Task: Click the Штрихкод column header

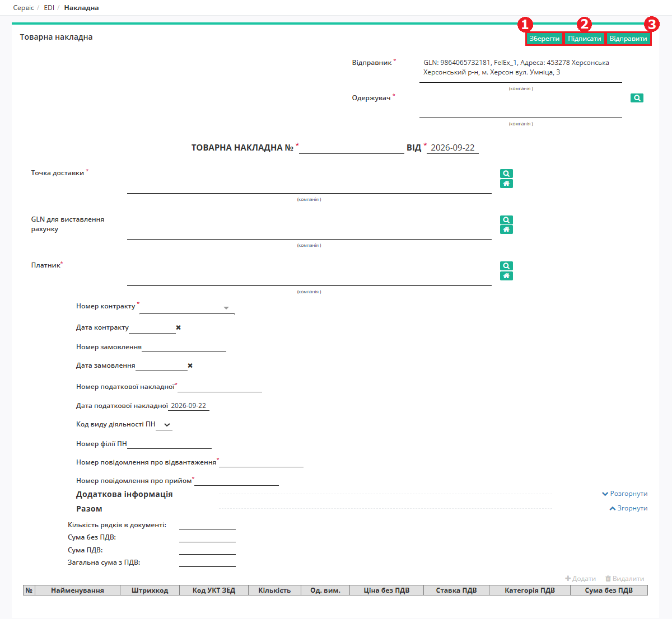Action: (150, 590)
